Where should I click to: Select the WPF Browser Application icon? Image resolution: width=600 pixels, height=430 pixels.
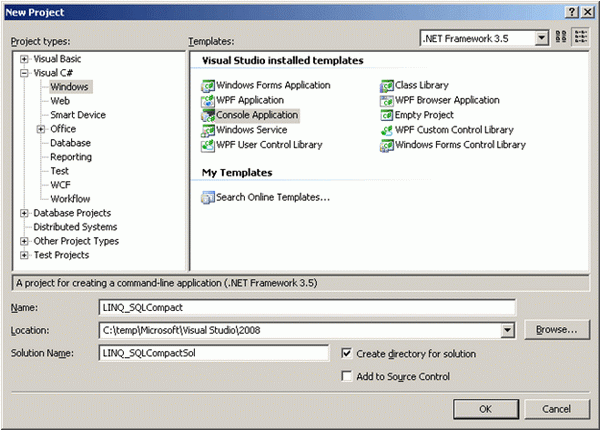[387, 101]
